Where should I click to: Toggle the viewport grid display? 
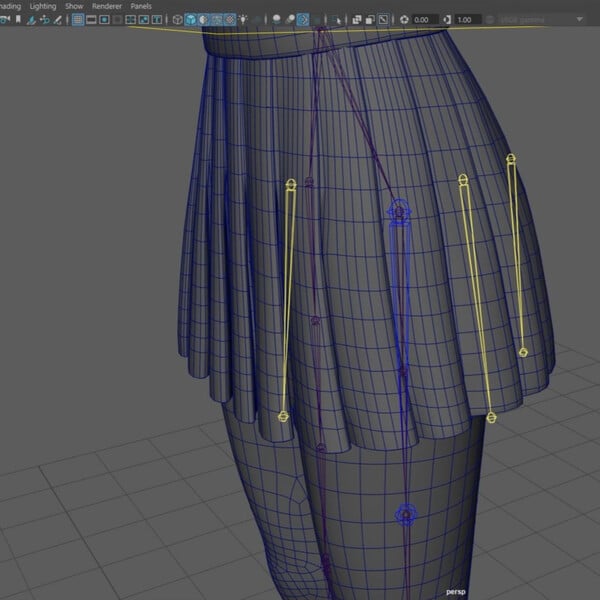[78, 20]
